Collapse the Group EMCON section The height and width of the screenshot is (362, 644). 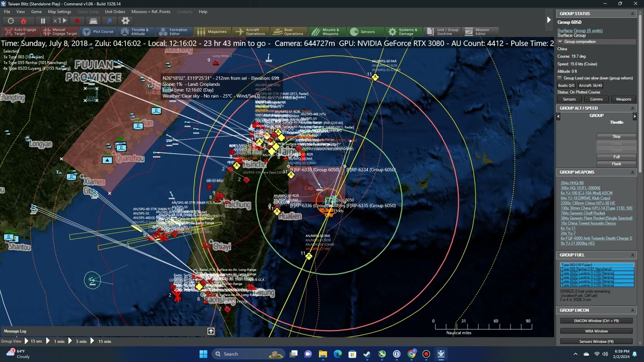pos(632,310)
